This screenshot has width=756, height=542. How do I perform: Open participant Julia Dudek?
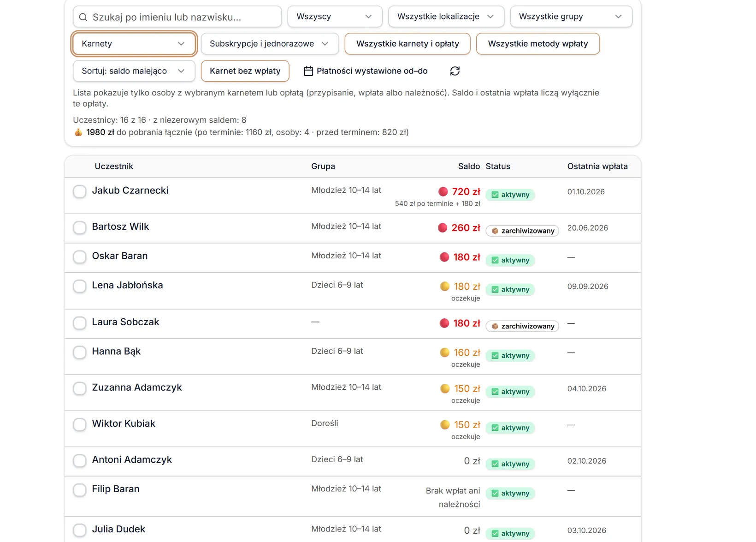click(x=118, y=529)
